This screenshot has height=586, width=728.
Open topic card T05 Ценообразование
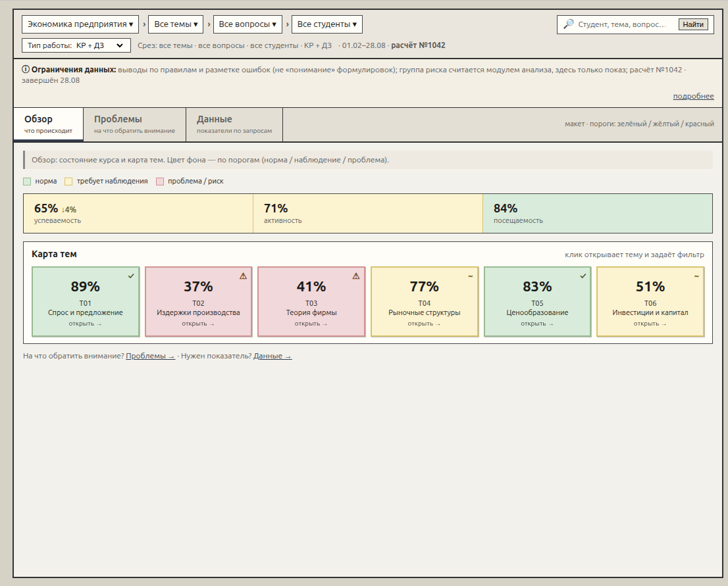click(537, 302)
